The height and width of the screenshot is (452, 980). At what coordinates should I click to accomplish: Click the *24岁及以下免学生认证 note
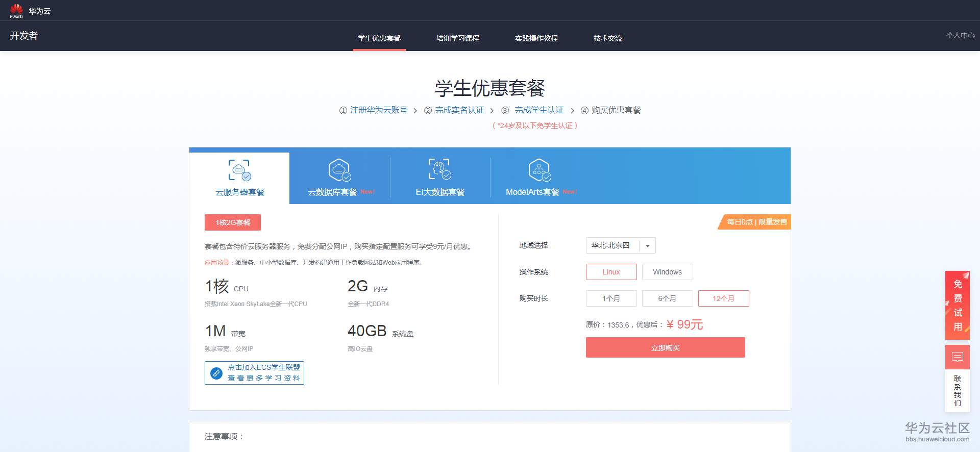(535, 125)
